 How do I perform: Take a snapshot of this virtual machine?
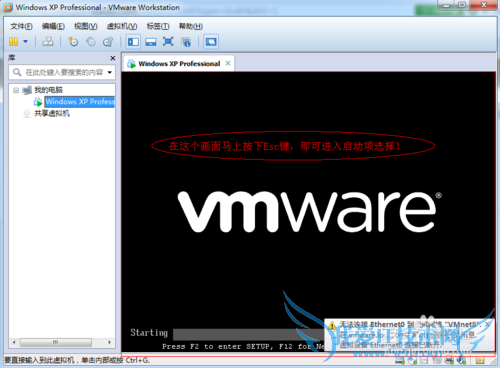pyautogui.click(x=73, y=42)
